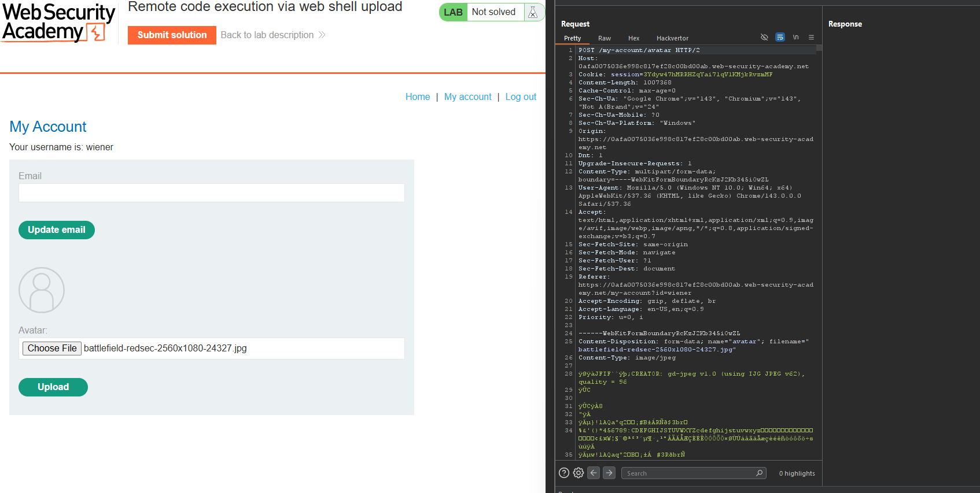The width and height of the screenshot is (980, 493).
Task: Go to previous search match arrow
Action: [x=594, y=473]
